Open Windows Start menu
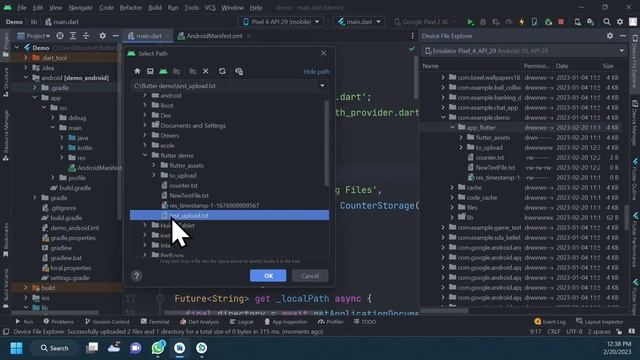The width and height of the screenshot is (640, 360). click(x=16, y=348)
